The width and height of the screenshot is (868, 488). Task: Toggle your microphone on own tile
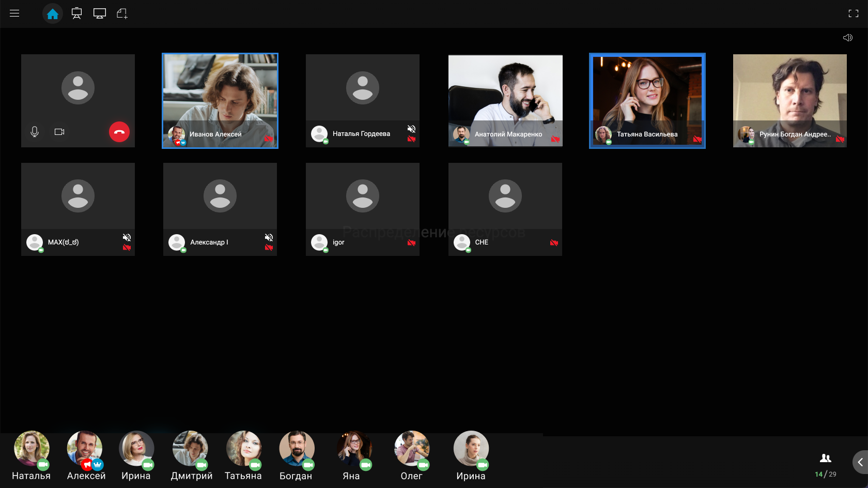35,132
